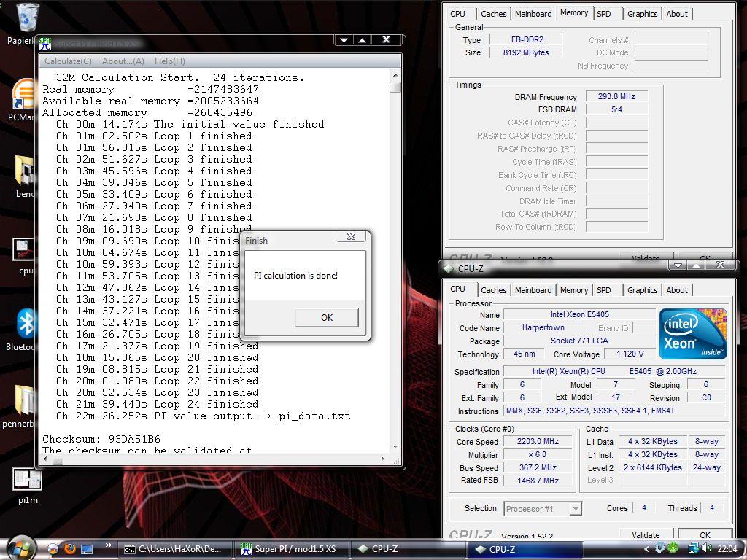This screenshot has height=560, width=747.
Task: Select the PCMark desktop shortcut
Action: pos(23,100)
